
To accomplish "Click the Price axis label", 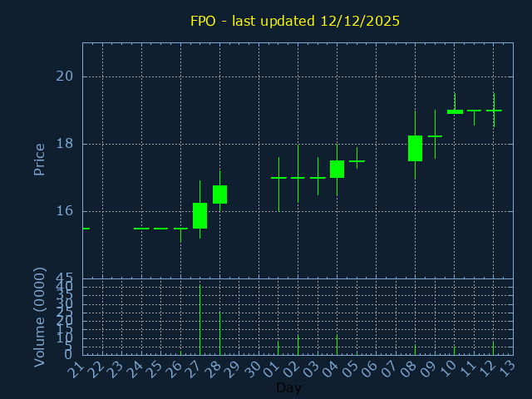I will click(39, 159).
